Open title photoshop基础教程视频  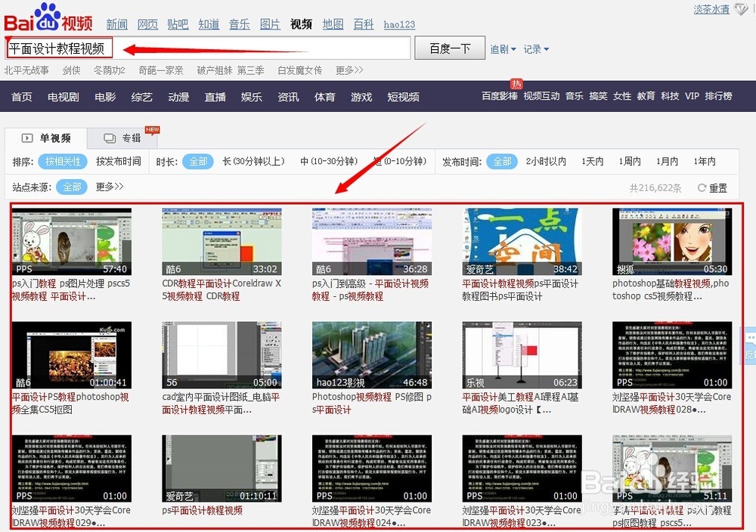(671, 289)
